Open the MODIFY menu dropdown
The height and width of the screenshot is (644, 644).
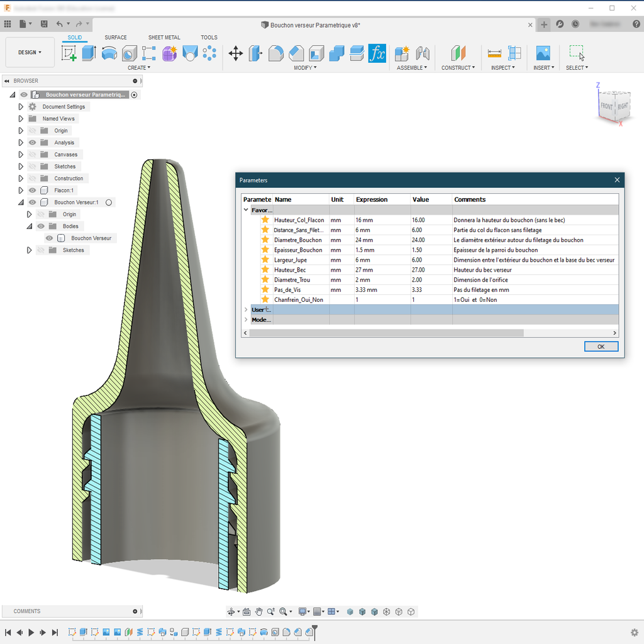click(x=305, y=68)
